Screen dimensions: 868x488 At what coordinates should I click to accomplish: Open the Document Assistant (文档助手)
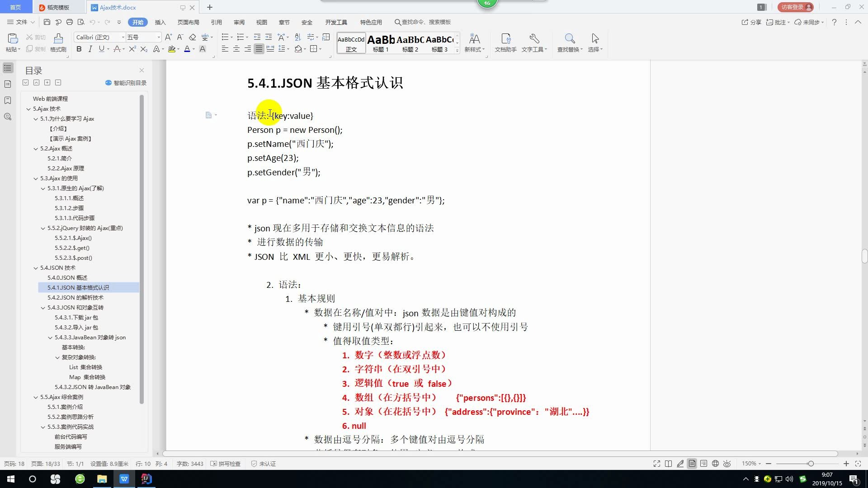tap(505, 42)
